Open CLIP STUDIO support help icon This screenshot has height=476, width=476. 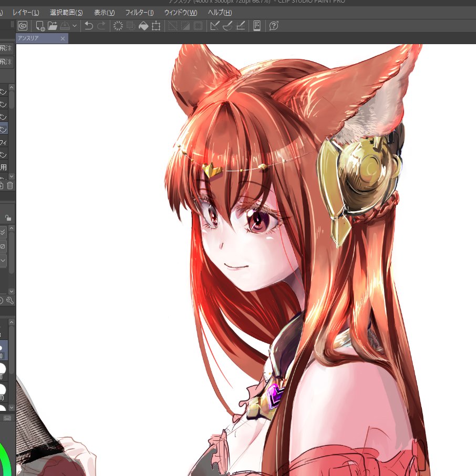[x=274, y=26]
